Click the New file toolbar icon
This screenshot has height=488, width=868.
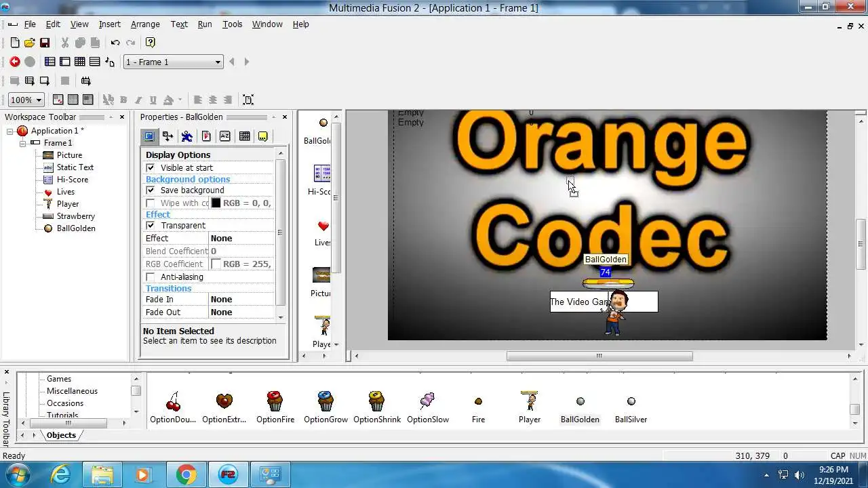click(x=15, y=43)
